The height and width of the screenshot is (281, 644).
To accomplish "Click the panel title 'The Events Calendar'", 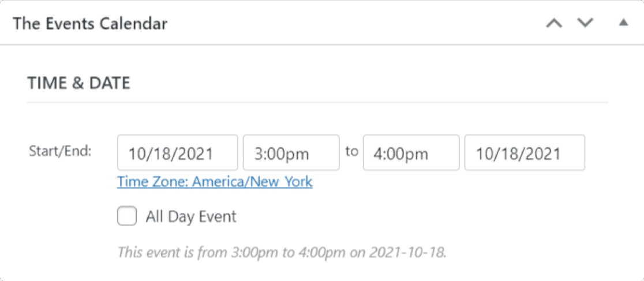I will (90, 24).
